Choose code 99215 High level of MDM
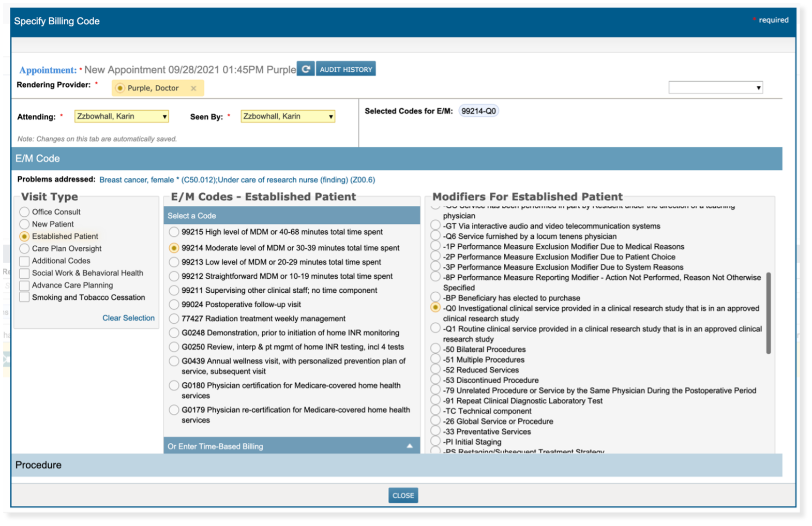The height and width of the screenshot is (526, 812). 174,232
